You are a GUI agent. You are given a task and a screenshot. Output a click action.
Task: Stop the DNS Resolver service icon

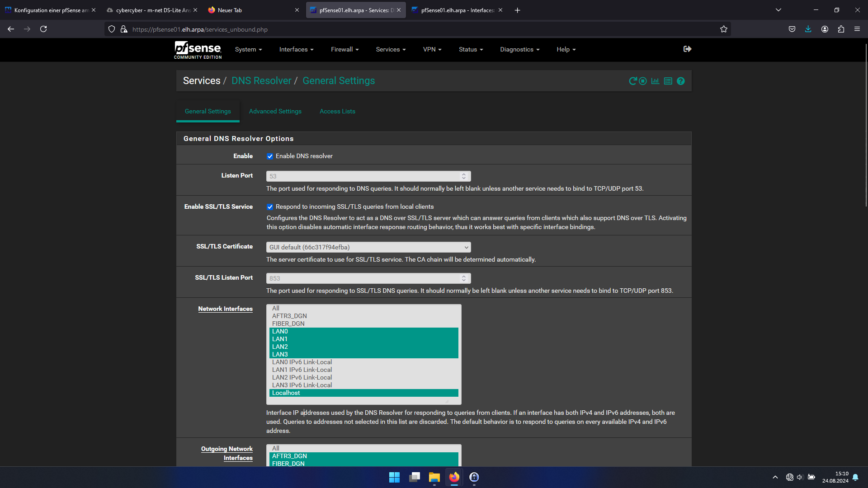tap(643, 81)
